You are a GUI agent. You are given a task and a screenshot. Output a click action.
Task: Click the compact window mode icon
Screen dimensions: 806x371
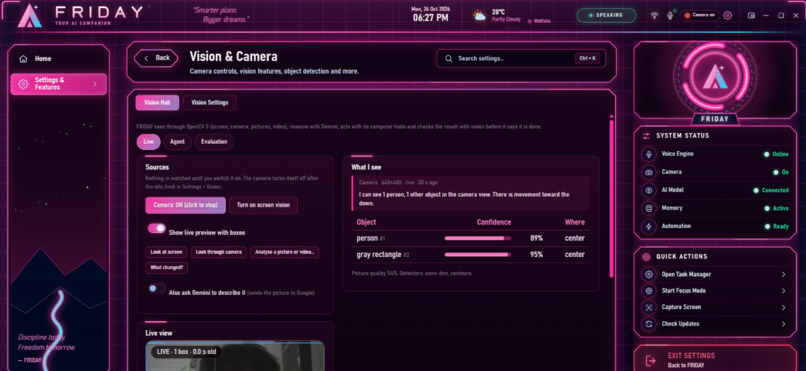pyautogui.click(x=752, y=15)
